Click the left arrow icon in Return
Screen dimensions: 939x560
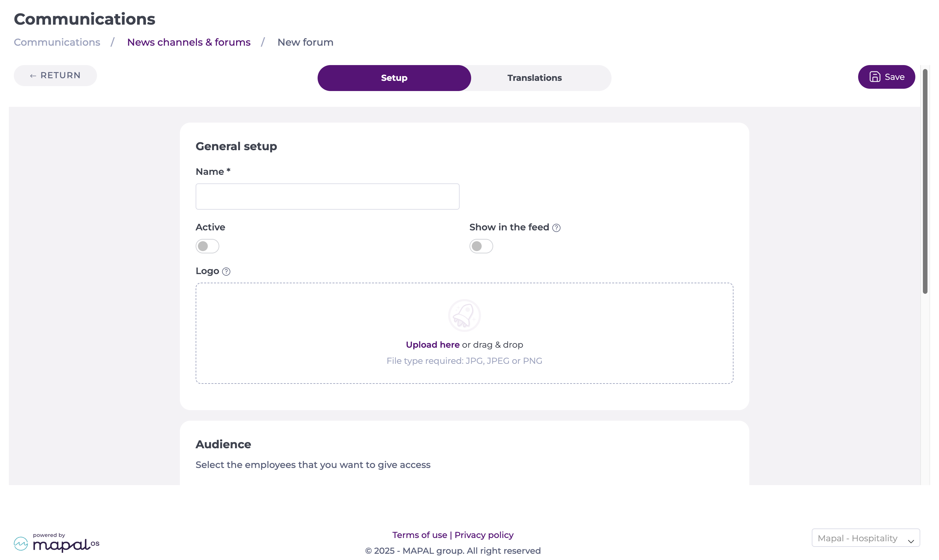tap(33, 76)
